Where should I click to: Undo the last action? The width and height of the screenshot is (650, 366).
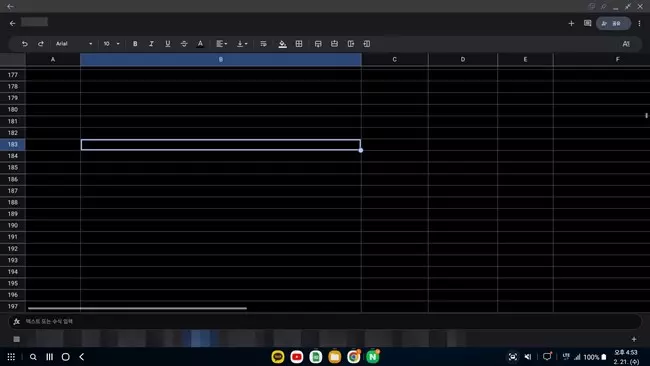24,44
